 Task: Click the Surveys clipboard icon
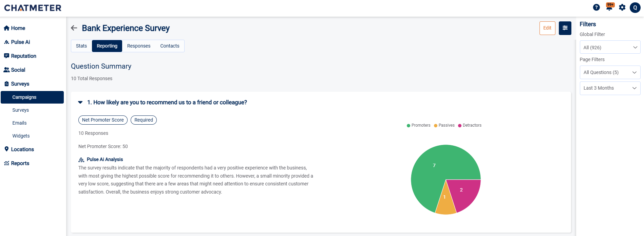[6, 84]
